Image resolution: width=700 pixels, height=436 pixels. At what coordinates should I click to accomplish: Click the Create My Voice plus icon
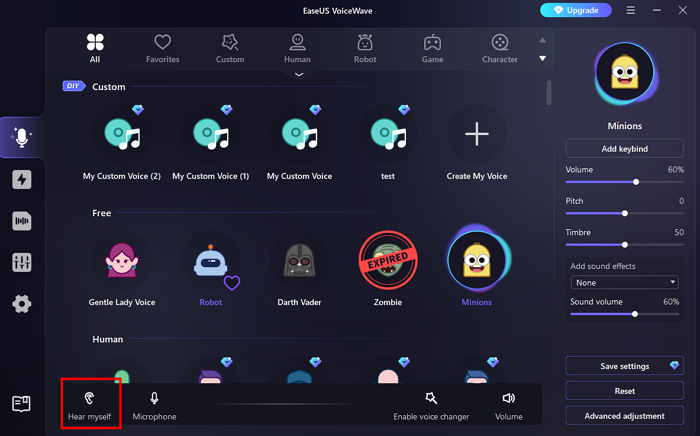coord(476,135)
